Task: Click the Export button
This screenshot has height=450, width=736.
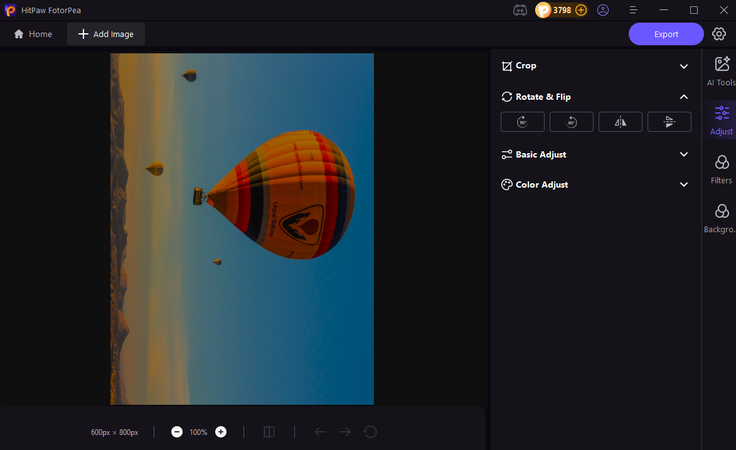Action: coord(666,34)
